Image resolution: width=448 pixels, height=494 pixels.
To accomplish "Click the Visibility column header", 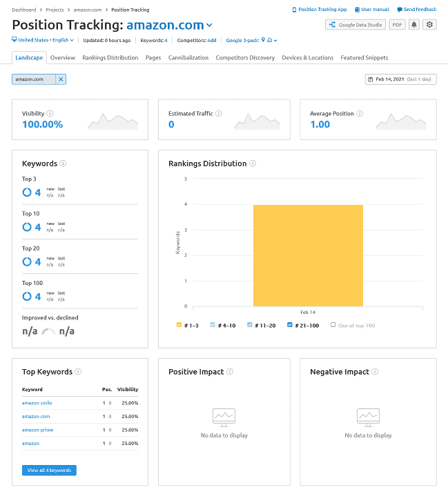I will 128,389.
